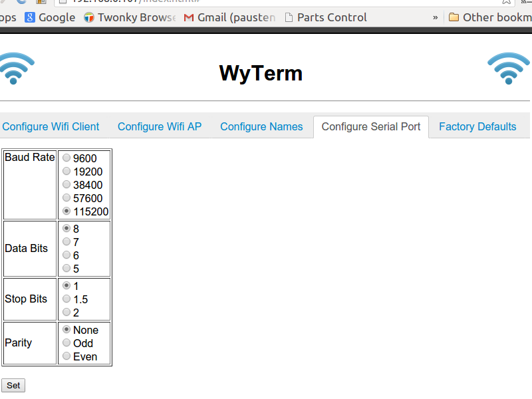532x399 pixels.
Task: Open the Factory Defaults tab
Action: 477,126
